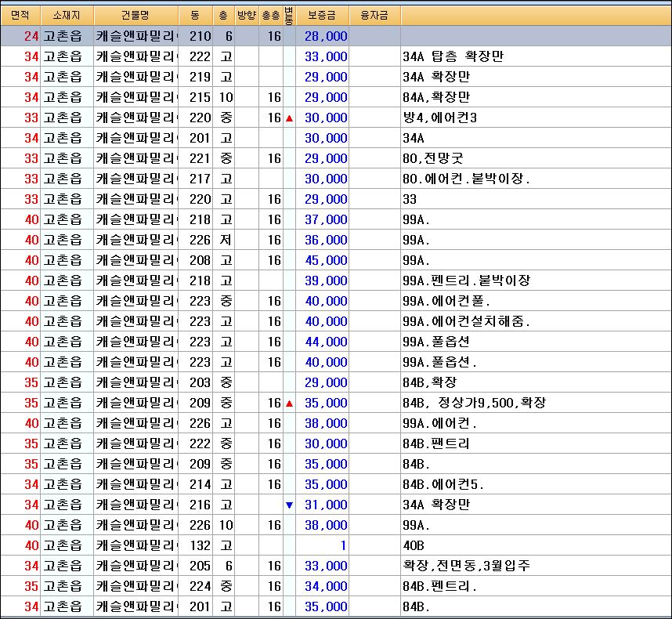Select the note 99A.에어컨 .

439,424
